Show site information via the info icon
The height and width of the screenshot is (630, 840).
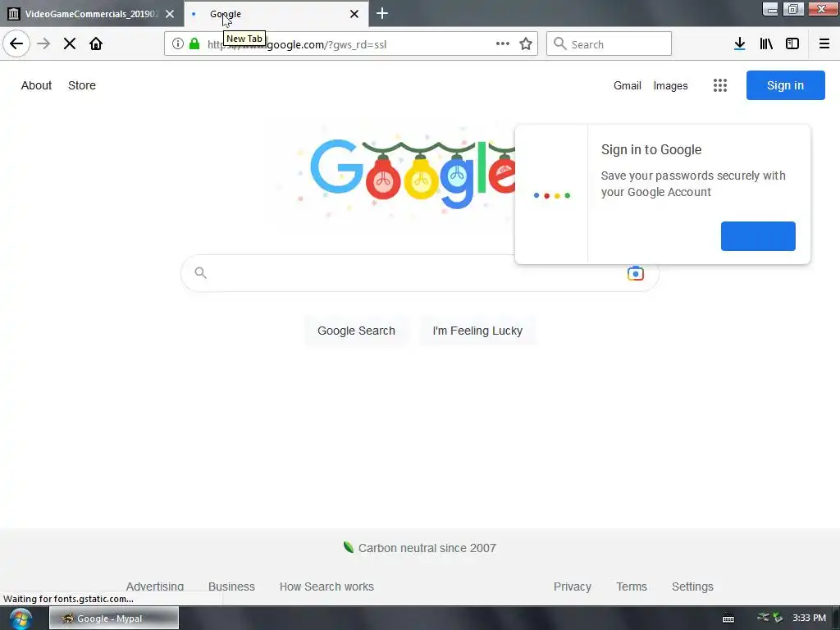(x=178, y=43)
